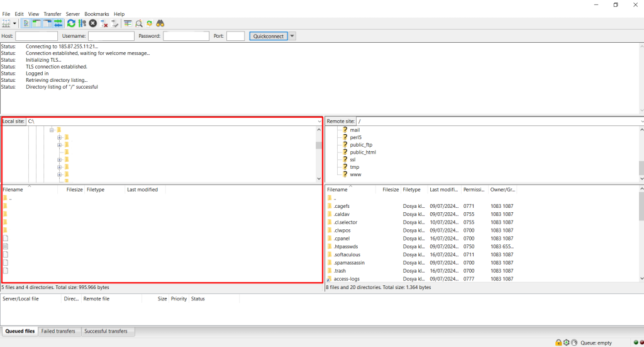Click the Quickconnect button

[x=268, y=36]
